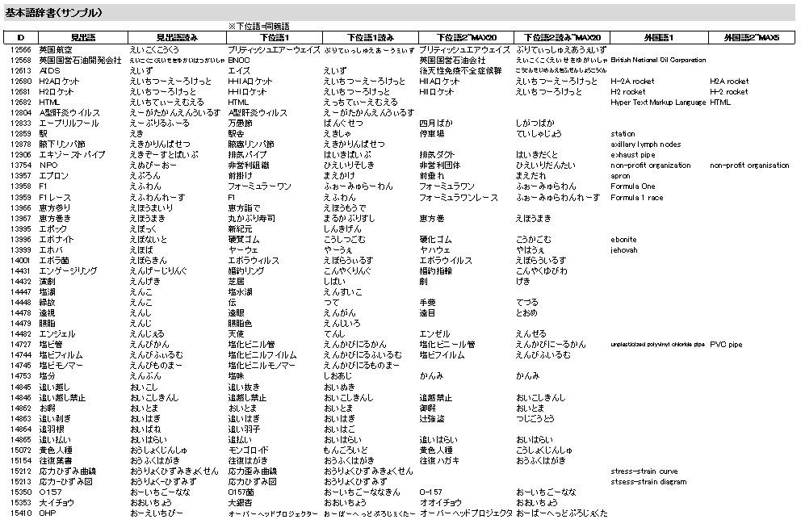
Task: Select the 丸かぶり寿司 cell
Action: pyautogui.click(x=252, y=219)
